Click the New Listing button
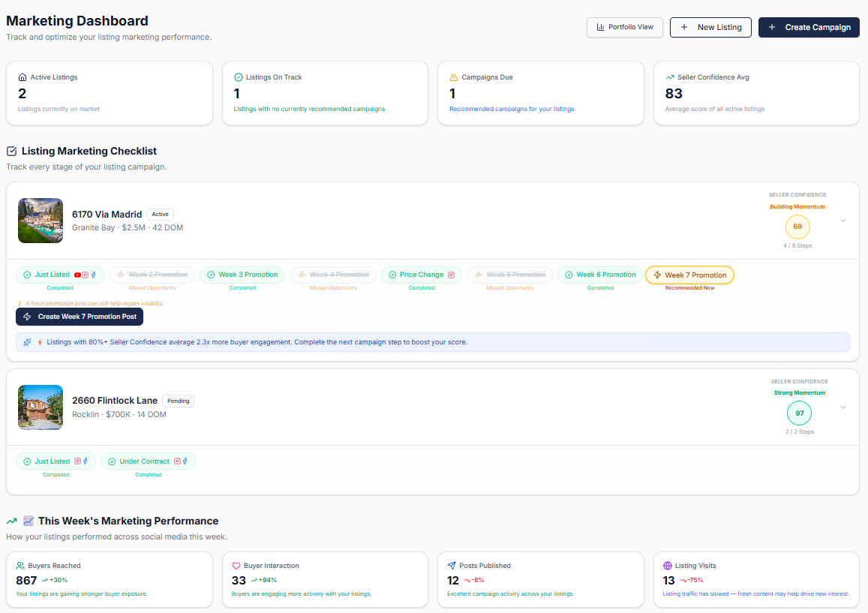 [x=710, y=27]
